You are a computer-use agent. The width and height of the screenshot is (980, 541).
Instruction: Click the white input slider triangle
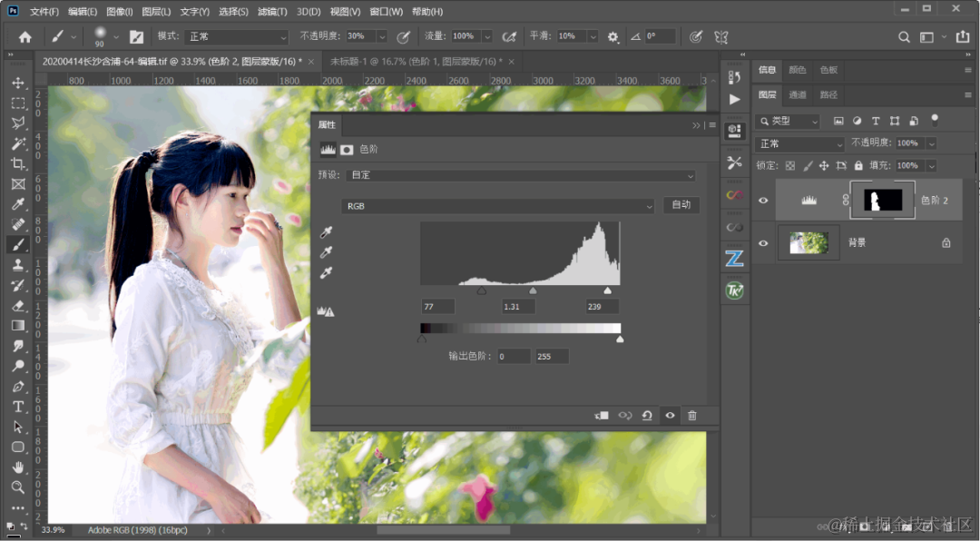coord(607,290)
